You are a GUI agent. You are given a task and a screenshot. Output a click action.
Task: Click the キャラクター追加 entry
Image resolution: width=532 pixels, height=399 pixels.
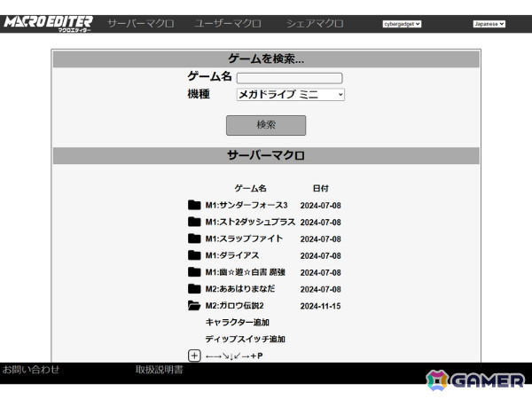(x=237, y=323)
